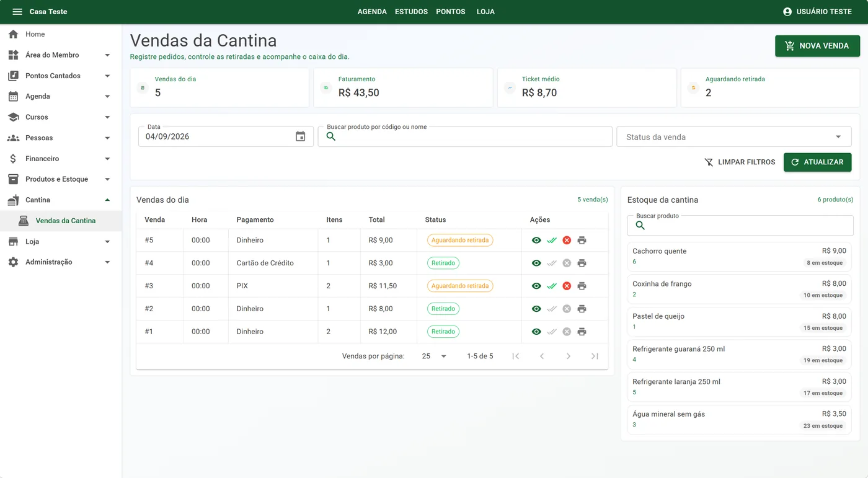Open the hamburger navigation menu
Image resolution: width=868 pixels, height=478 pixels.
point(17,12)
